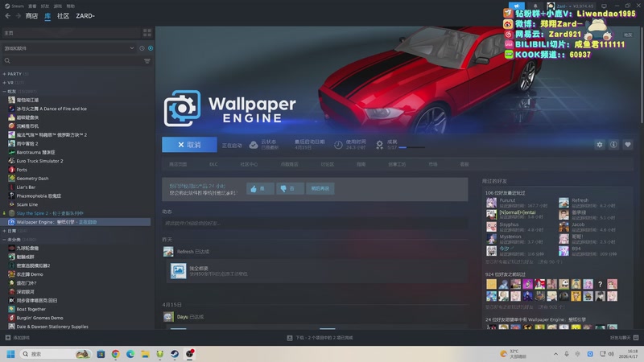Click the thumbs-down button
This screenshot has width=644, height=362.
click(290, 189)
